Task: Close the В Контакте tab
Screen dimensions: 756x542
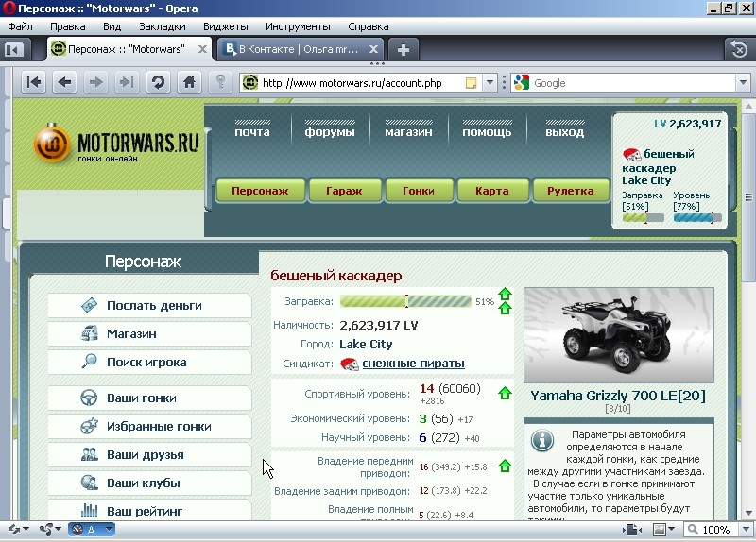Action: point(373,49)
